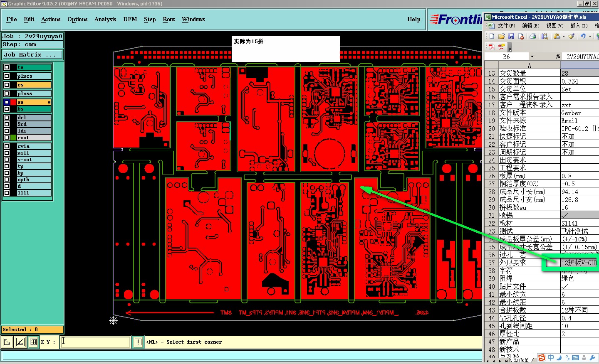
Task: Open Excel's 视图(V) menu
Action: coord(554,26)
